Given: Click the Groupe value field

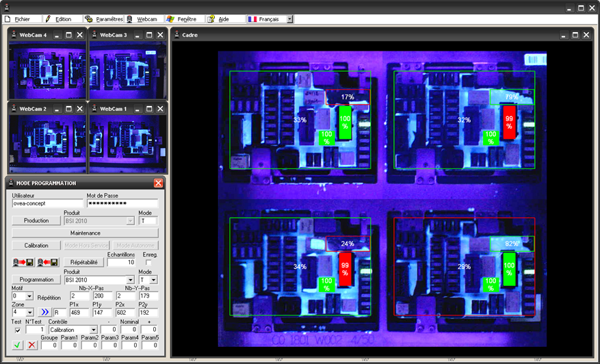Looking at the screenshot, I should pos(49,346).
